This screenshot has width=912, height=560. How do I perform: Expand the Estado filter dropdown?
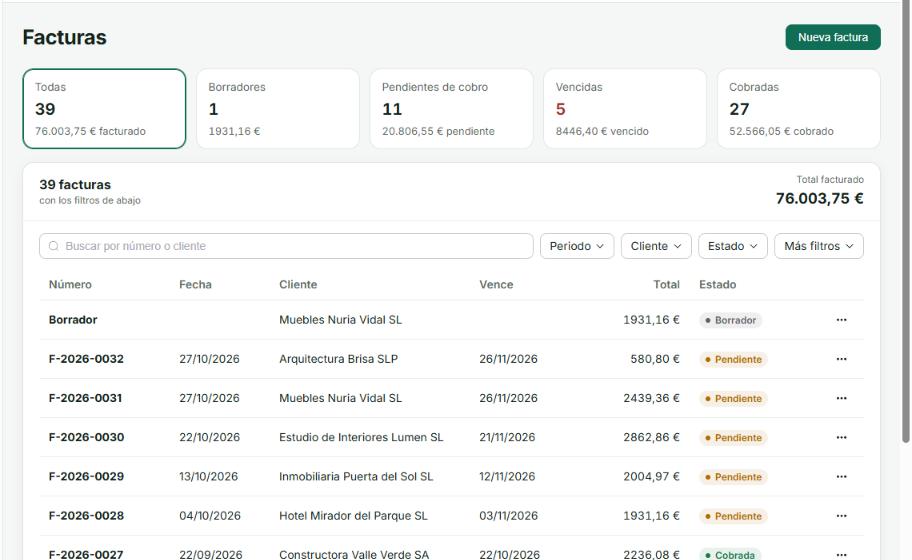[732, 246]
